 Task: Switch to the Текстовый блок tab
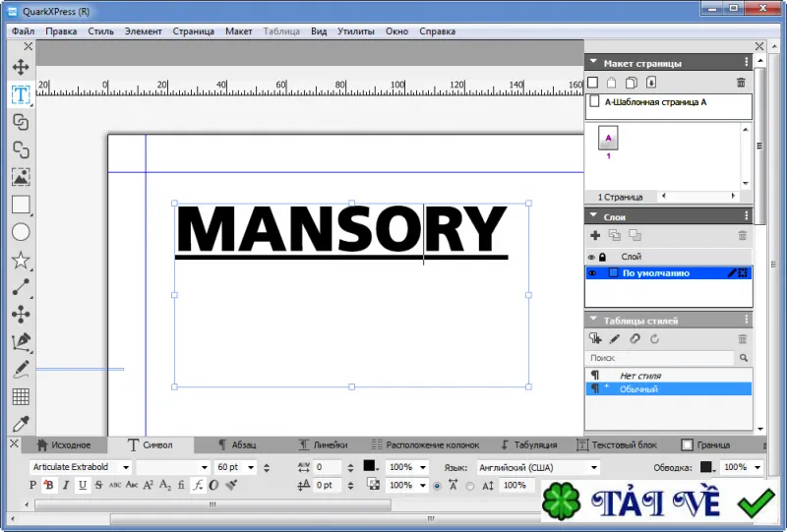point(617,445)
